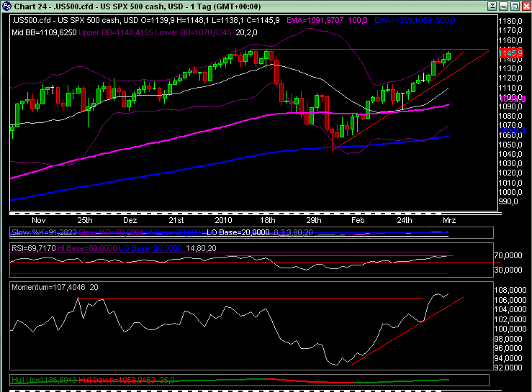Click the magenta EMA price tag 1092,0
The image size is (532, 392).
(x=513, y=99)
